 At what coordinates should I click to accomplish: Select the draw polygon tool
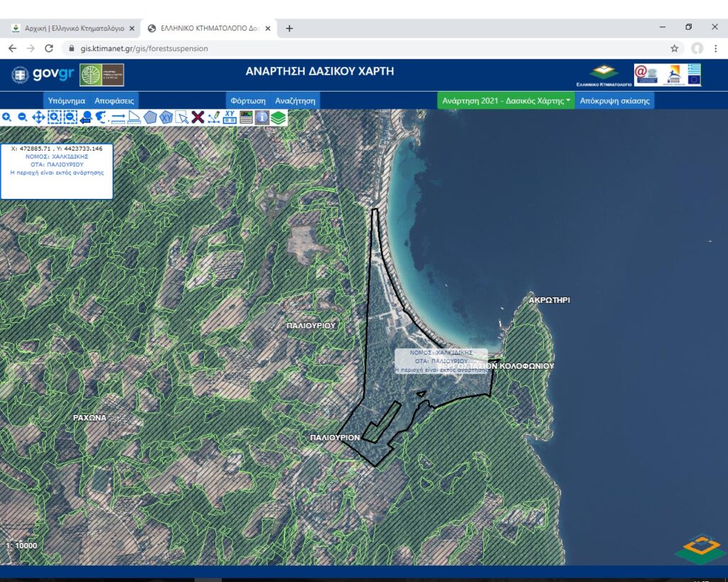click(150, 117)
